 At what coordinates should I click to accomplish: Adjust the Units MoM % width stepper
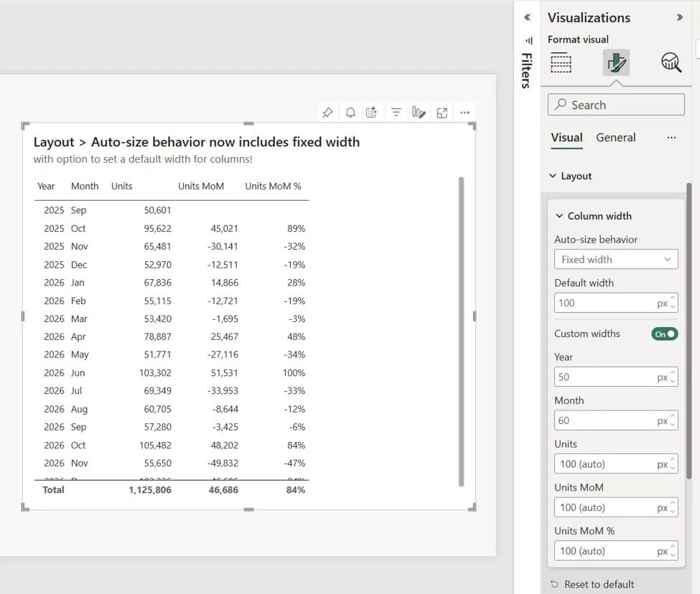click(x=672, y=551)
